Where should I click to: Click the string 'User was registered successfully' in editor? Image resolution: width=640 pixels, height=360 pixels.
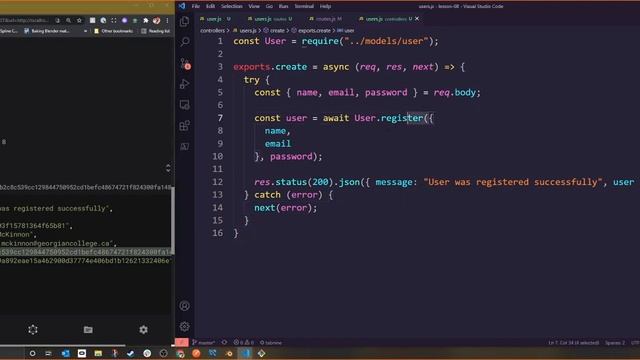[513, 182]
